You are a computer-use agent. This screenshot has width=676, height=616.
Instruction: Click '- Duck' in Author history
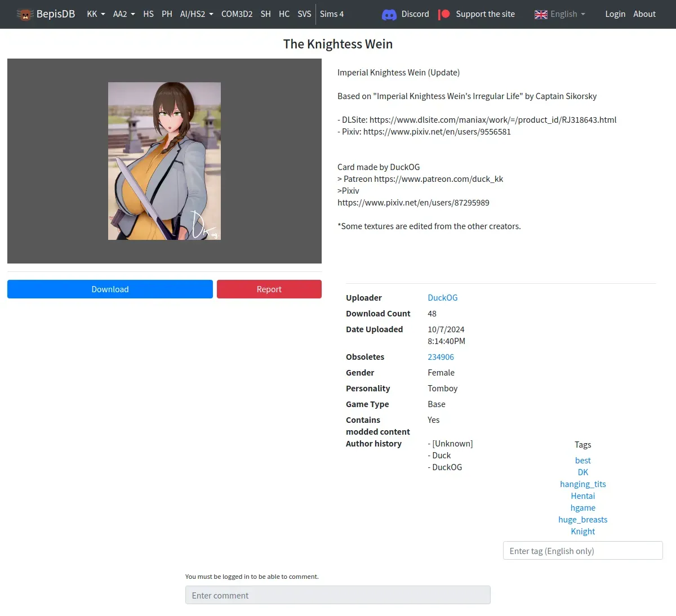pos(439,456)
